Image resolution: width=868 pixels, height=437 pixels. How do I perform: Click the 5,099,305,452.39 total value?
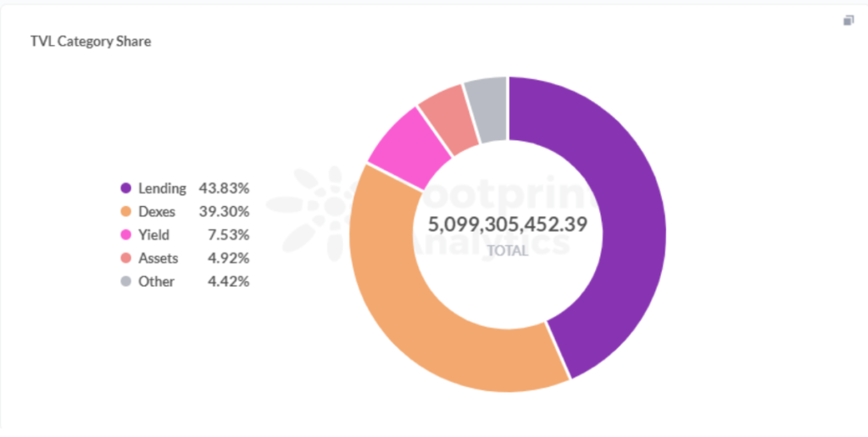[508, 225]
